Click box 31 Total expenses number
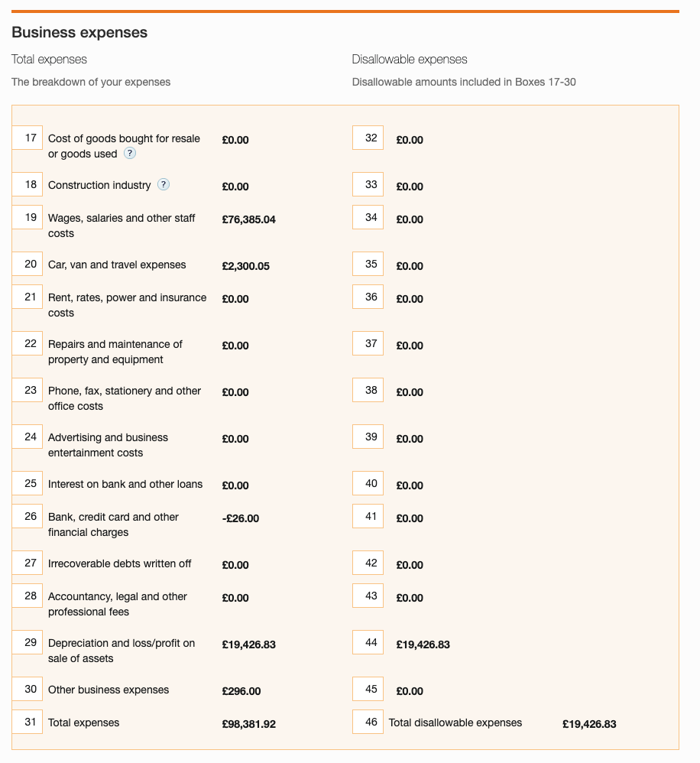This screenshot has height=763, width=700. click(x=28, y=722)
